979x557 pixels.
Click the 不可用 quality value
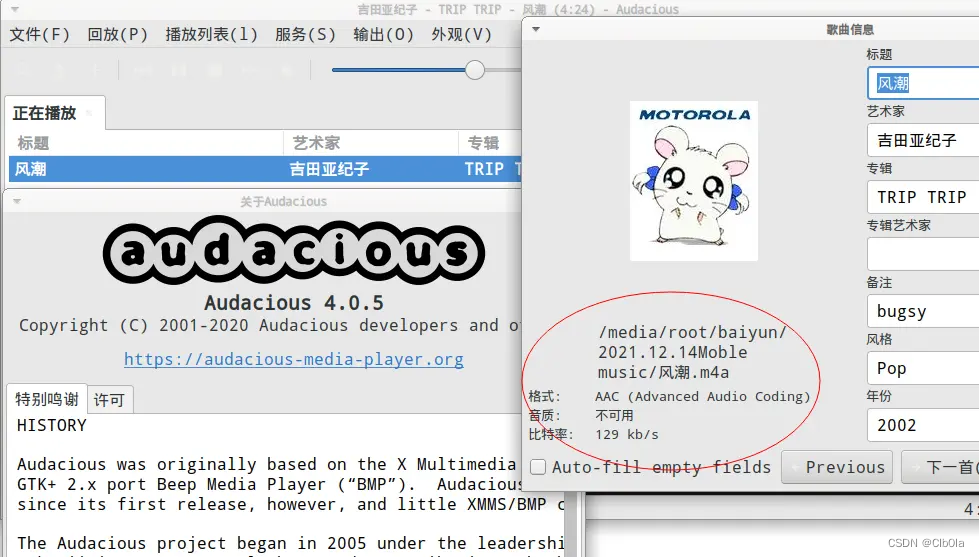614,416
